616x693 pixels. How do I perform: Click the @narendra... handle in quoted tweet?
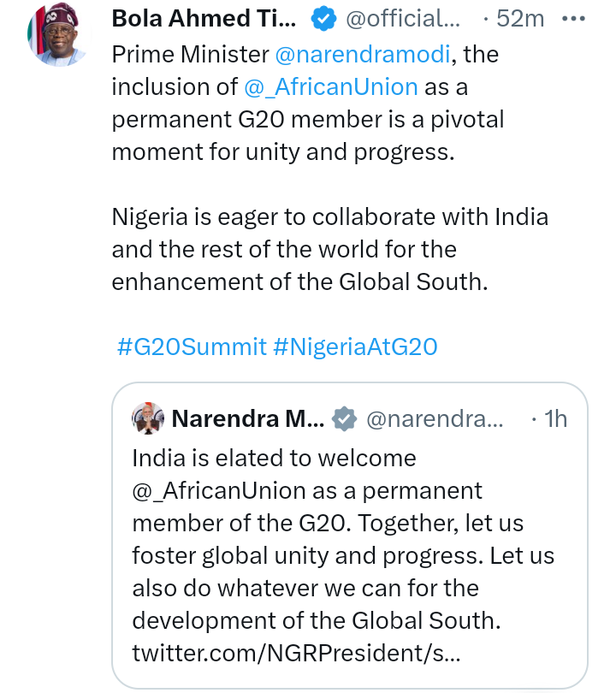(435, 418)
